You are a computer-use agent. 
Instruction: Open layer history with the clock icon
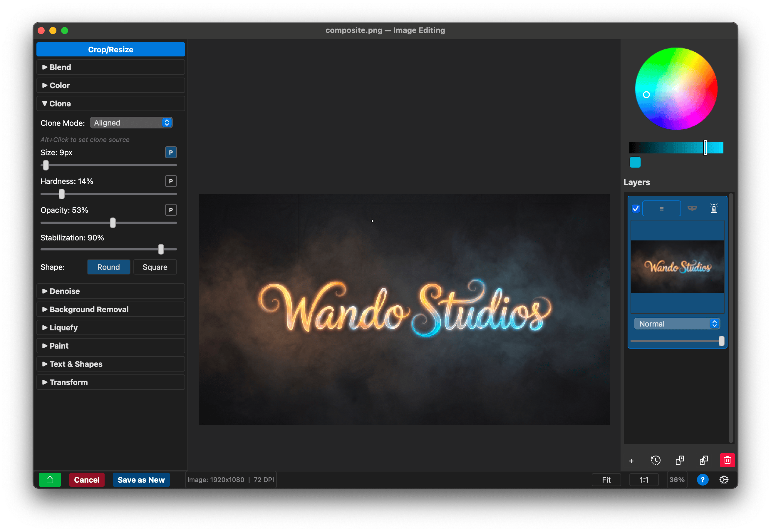point(656,460)
